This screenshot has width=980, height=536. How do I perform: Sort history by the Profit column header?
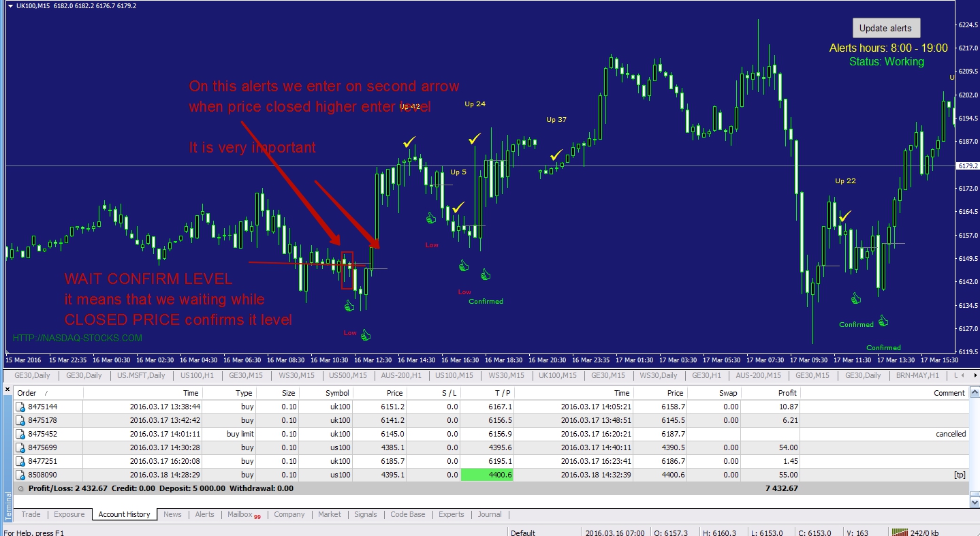coord(787,393)
